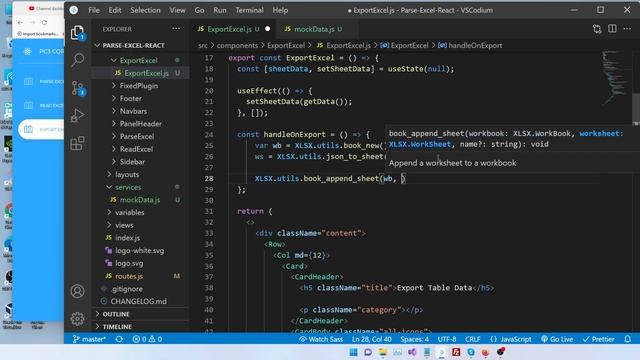Open the Go menu
The width and height of the screenshot is (640, 360).
[199, 10]
